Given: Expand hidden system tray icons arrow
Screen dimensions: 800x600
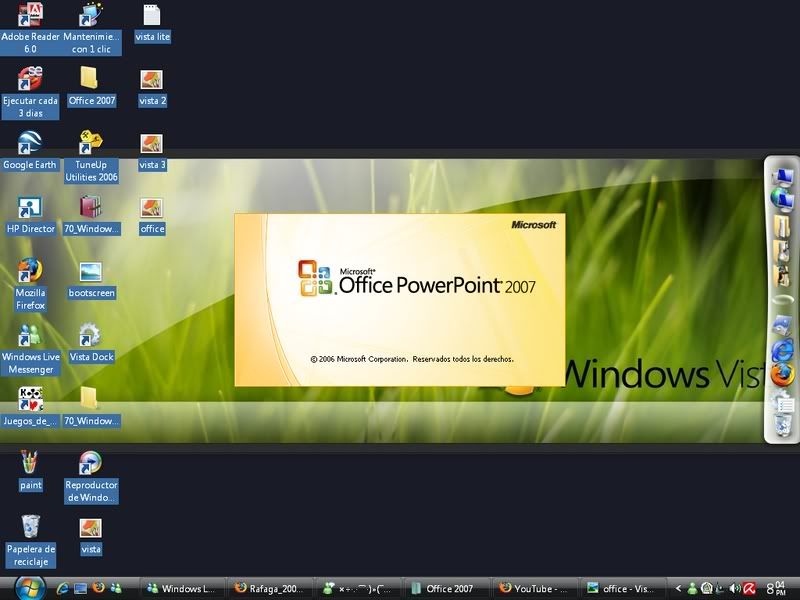Looking at the screenshot, I should click(x=679, y=589).
